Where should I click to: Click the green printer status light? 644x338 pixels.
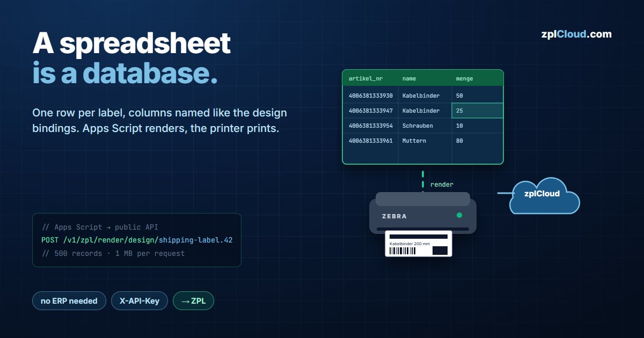click(x=459, y=215)
